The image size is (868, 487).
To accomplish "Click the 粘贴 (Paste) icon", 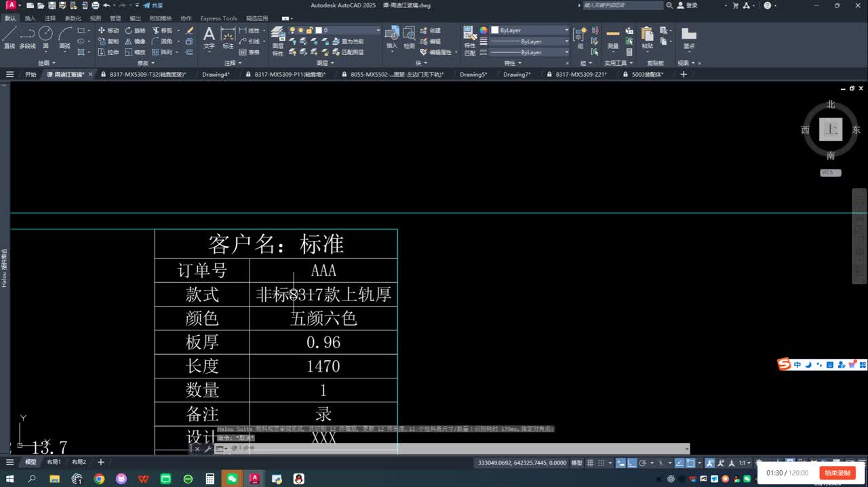I will point(648,38).
